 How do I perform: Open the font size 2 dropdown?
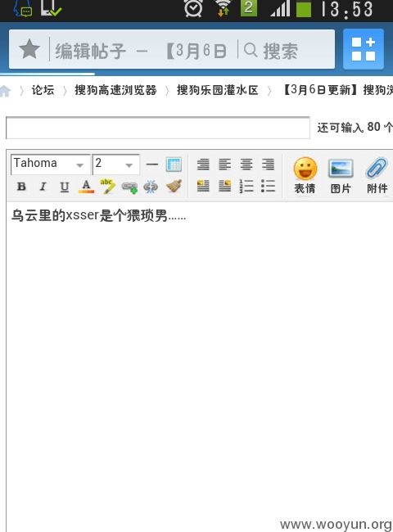(x=116, y=165)
